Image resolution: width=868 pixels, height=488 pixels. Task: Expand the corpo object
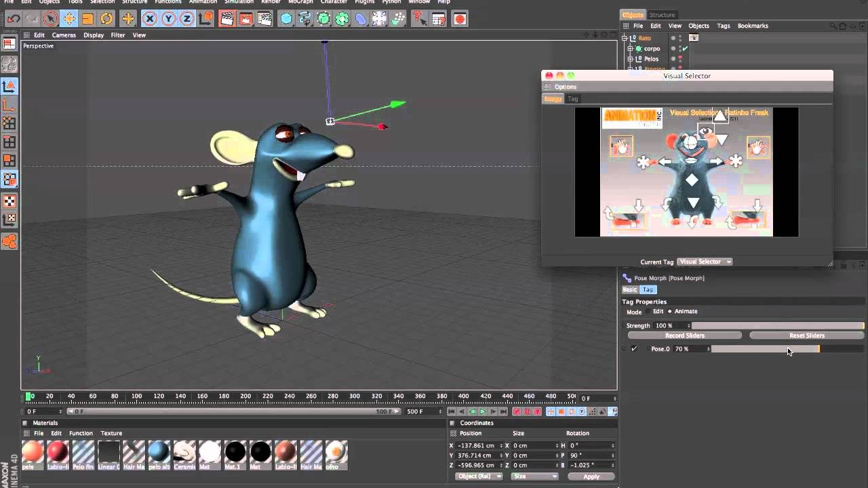pyautogui.click(x=630, y=49)
